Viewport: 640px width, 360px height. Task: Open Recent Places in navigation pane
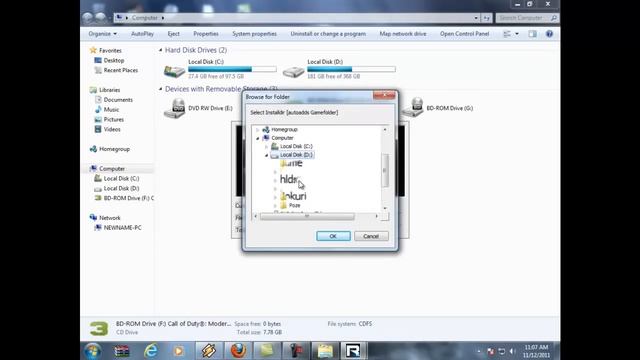[120, 70]
